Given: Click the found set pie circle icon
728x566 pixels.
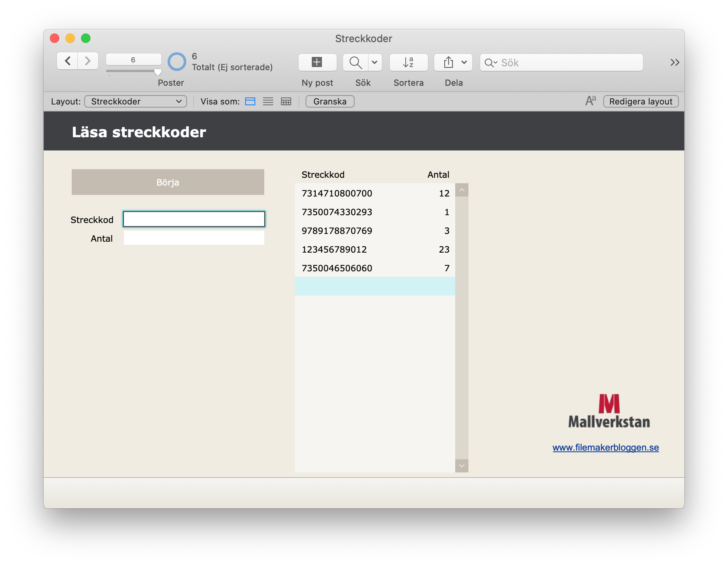Looking at the screenshot, I should pyautogui.click(x=177, y=62).
